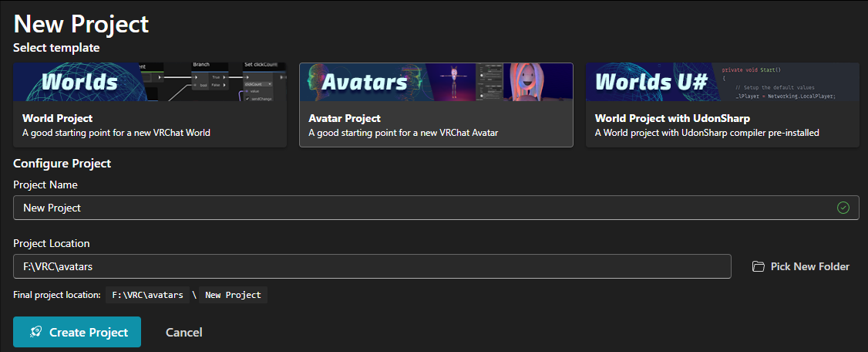Click the Create Project button
Viewport: 868px width, 352px height.
point(77,332)
